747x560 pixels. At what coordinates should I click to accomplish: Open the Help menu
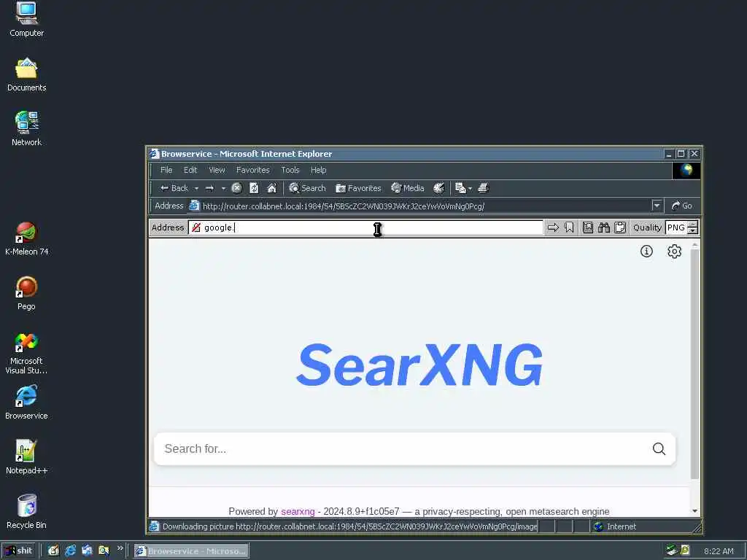coord(318,170)
